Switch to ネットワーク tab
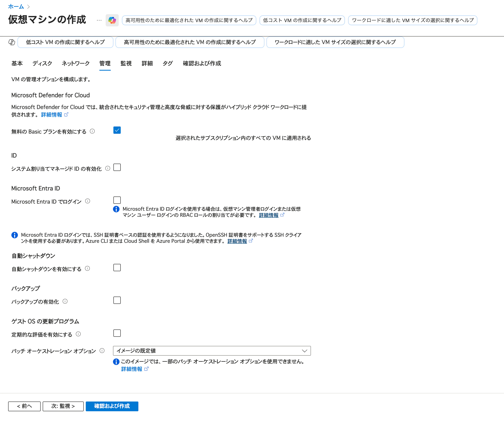The image size is (504, 421). (76, 63)
